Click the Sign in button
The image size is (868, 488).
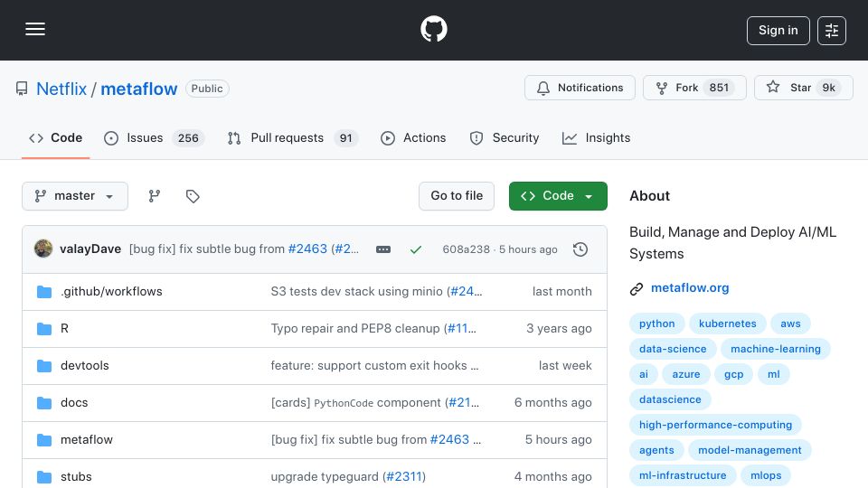pyautogui.click(x=778, y=31)
